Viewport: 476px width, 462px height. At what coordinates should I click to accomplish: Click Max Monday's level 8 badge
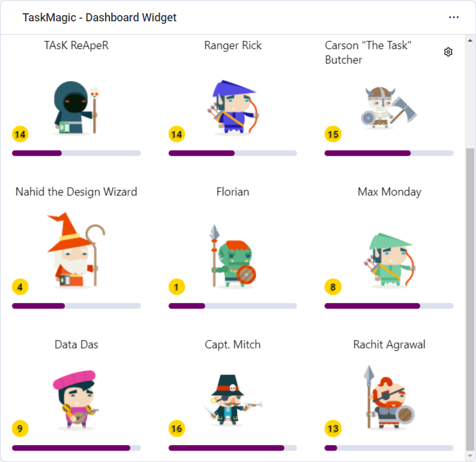tap(333, 287)
